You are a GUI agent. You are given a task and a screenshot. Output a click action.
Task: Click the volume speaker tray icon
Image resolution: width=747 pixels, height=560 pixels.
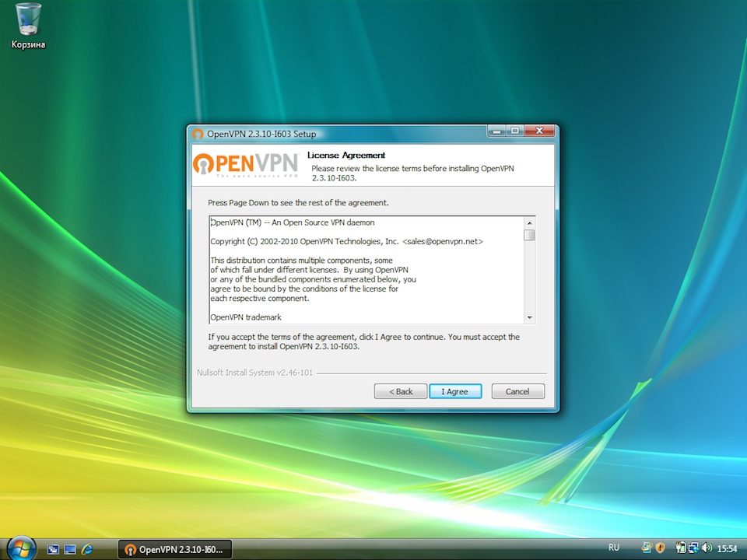pyautogui.click(x=707, y=548)
